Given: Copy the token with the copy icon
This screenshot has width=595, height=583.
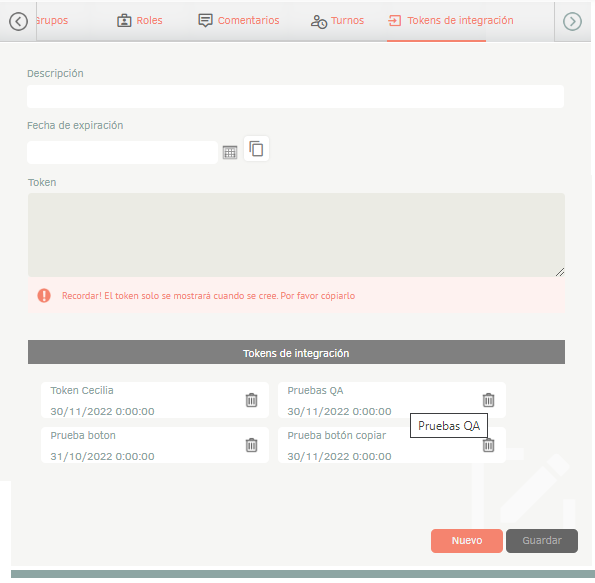Looking at the screenshot, I should pos(256,148).
